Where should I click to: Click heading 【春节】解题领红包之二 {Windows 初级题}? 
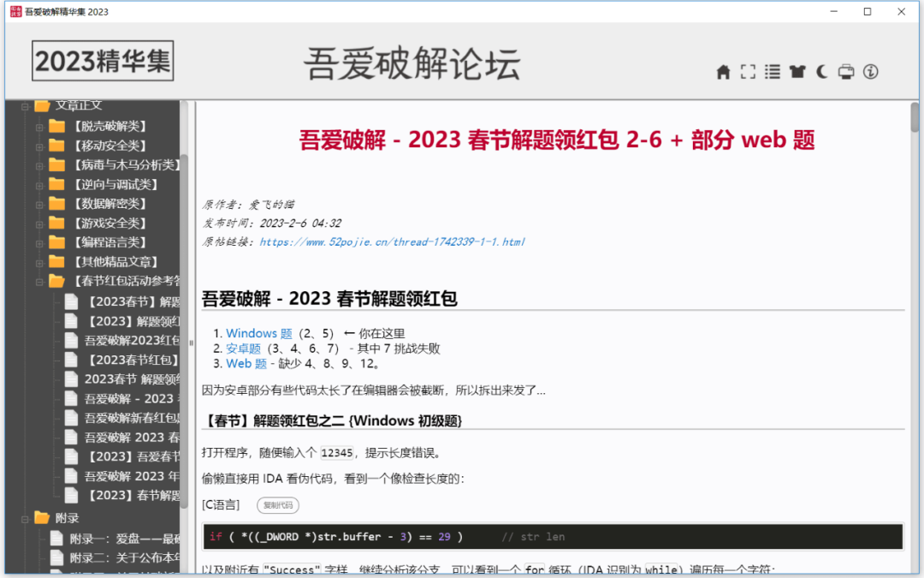(332, 420)
